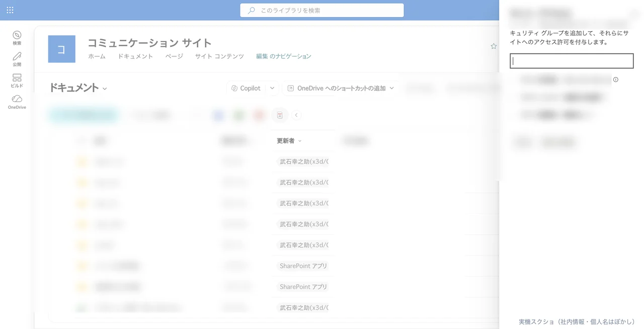Image resolution: width=644 pixels, height=329 pixels.
Task: Open ビルド icon in left sidebar
Action: [17, 81]
